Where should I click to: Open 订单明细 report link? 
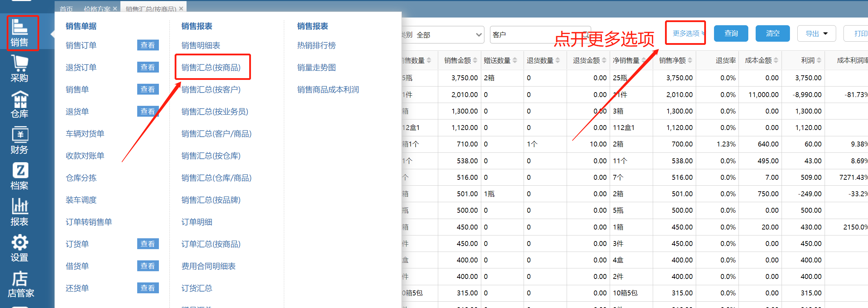(197, 222)
